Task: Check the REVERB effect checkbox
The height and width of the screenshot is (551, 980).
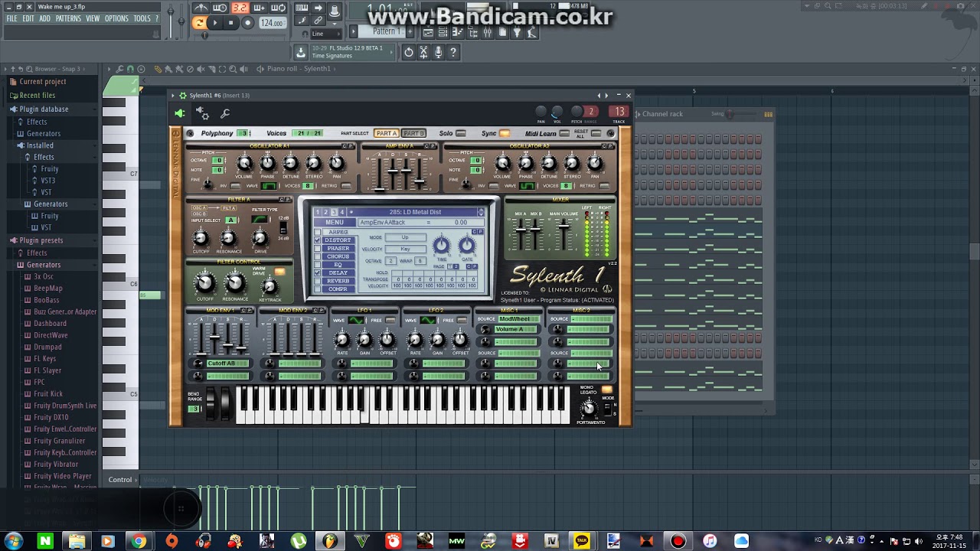Action: pos(318,281)
